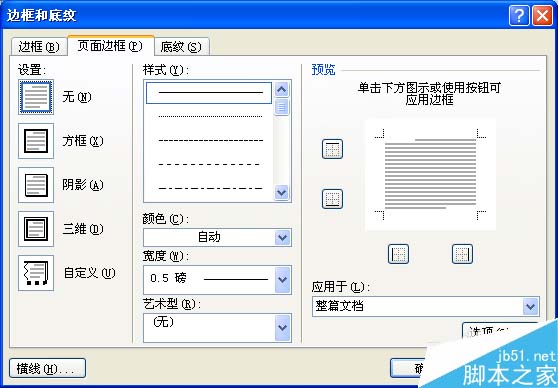
Task: Select the 三维 (3-D) border setting icon
Action: click(36, 229)
